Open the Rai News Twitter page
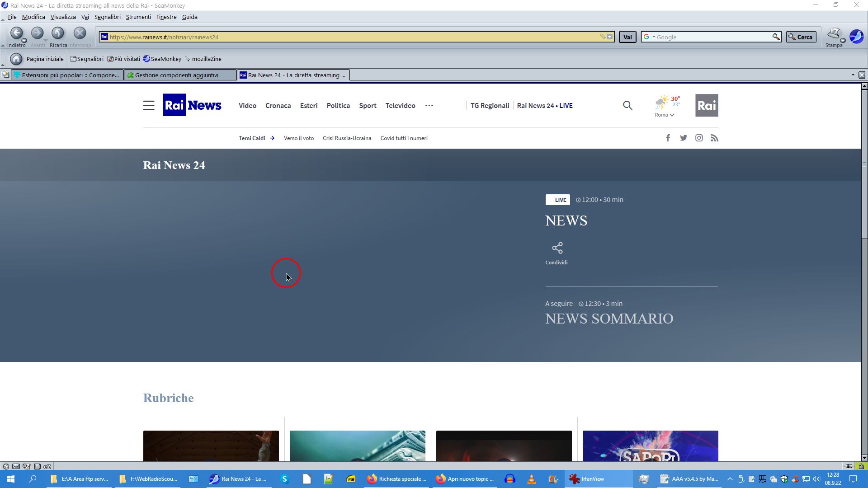The height and width of the screenshot is (488, 868). pos(684,138)
